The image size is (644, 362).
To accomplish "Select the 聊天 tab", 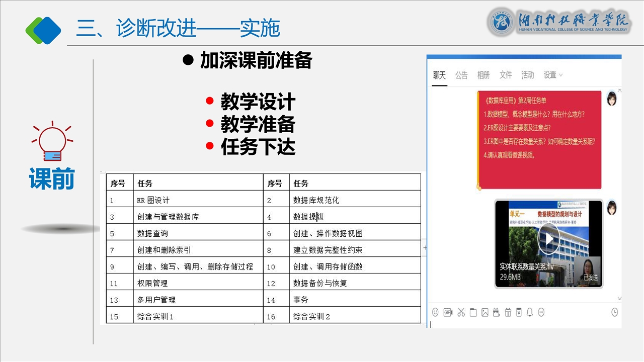I will (439, 75).
